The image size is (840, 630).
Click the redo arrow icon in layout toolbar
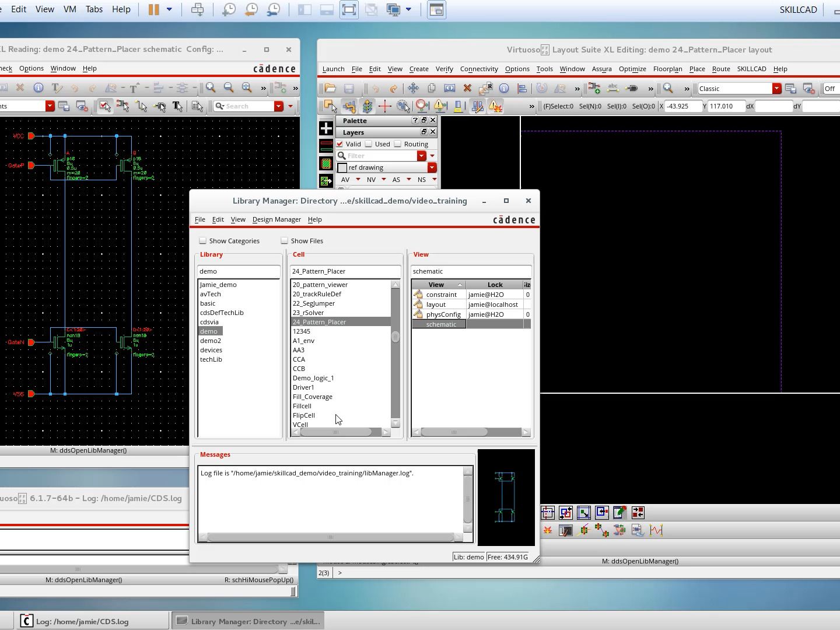(x=393, y=89)
